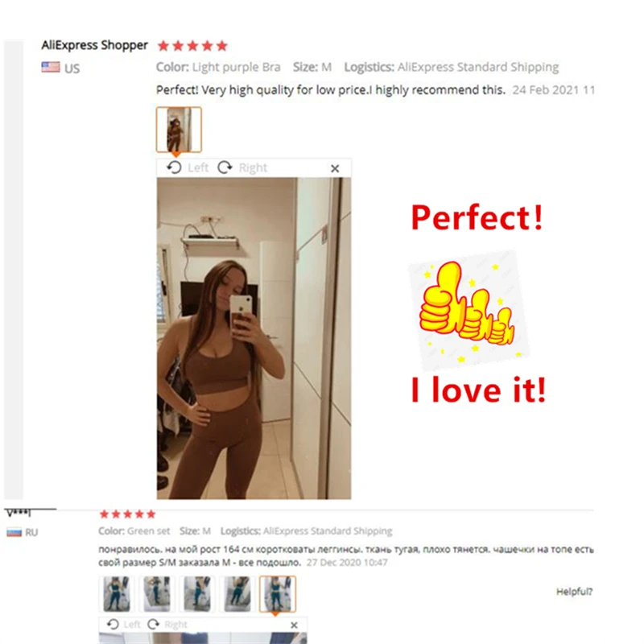Click the enlarged mirror selfie review photo

point(254,338)
